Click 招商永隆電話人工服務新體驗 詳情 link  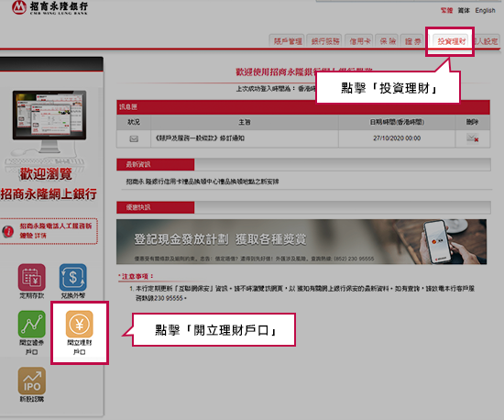coord(56,230)
